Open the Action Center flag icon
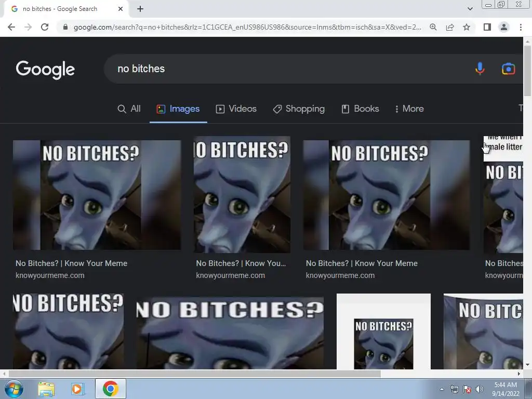The width and height of the screenshot is (532, 399). point(467,390)
